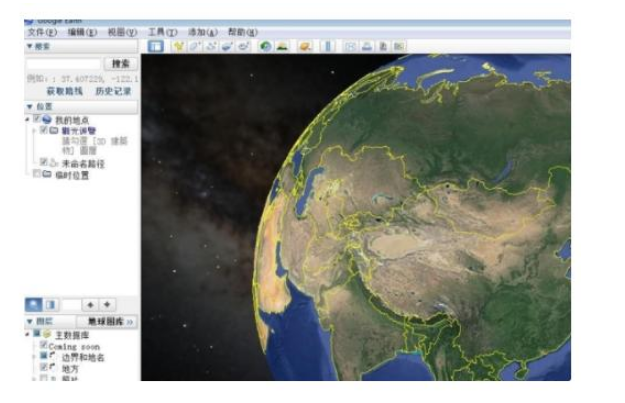Select the 临时位置 tree item
Screen dimensions: 625x403
point(72,175)
